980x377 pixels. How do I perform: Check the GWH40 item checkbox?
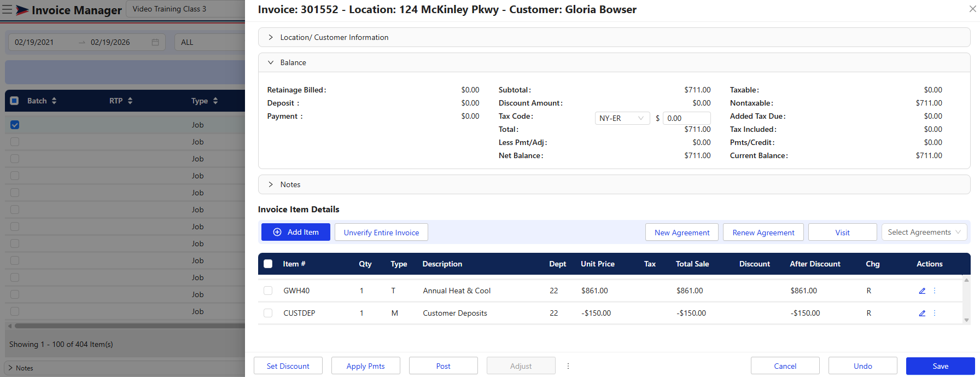[x=268, y=291]
